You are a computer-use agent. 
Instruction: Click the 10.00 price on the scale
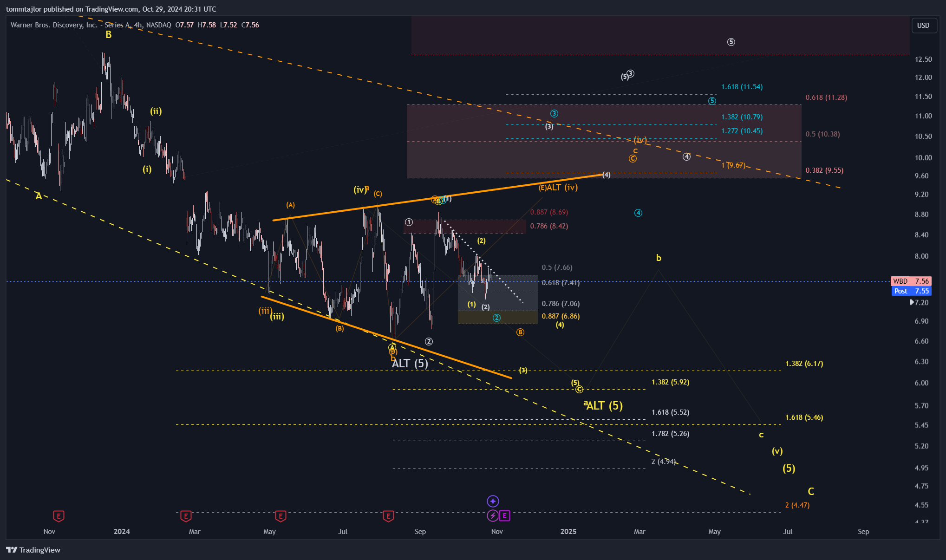tap(923, 158)
